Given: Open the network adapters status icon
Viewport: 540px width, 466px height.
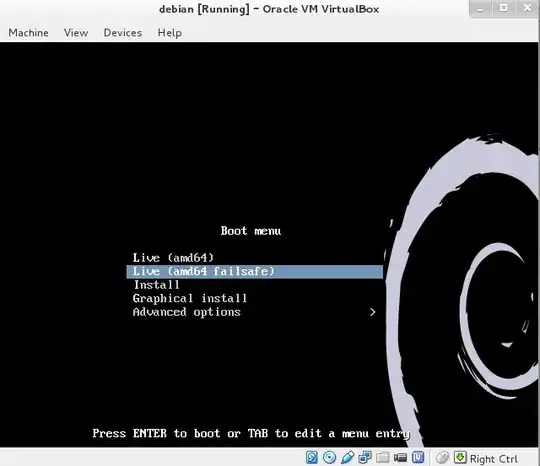Looking at the screenshot, I should (365, 457).
